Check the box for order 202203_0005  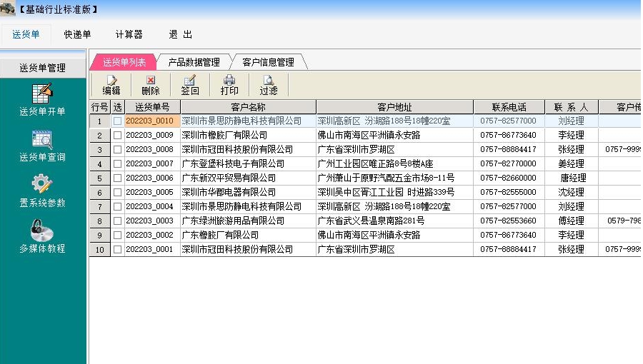(x=117, y=193)
